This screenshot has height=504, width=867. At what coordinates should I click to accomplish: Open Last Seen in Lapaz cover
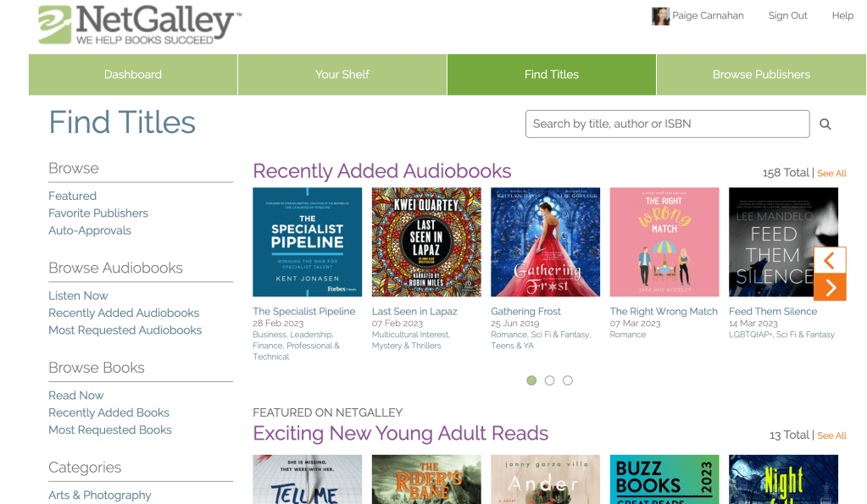point(426,242)
